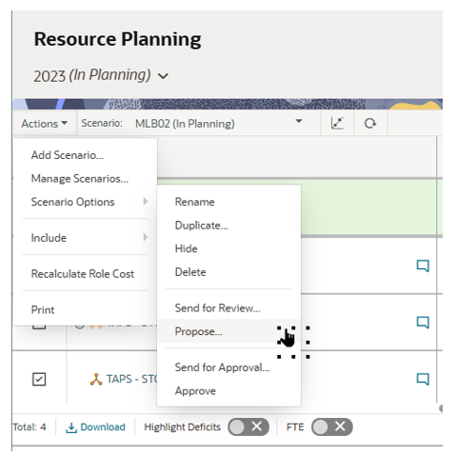Viewport: 476px width, 475px height.
Task: Open the 2023 (In Planning) chevron
Action: pos(163,76)
